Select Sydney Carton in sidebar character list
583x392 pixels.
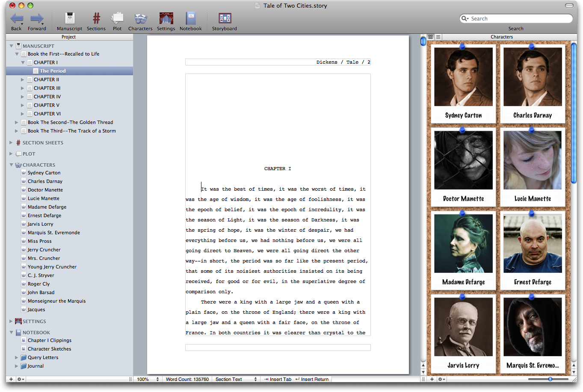coord(44,173)
